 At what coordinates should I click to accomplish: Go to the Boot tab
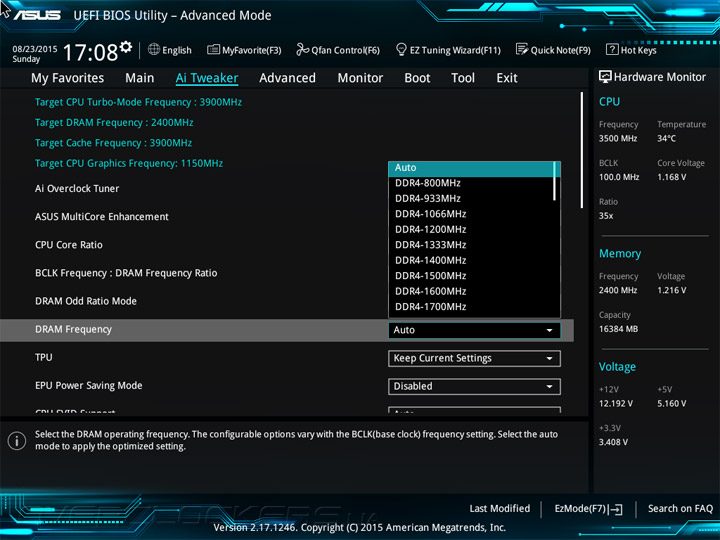(417, 78)
